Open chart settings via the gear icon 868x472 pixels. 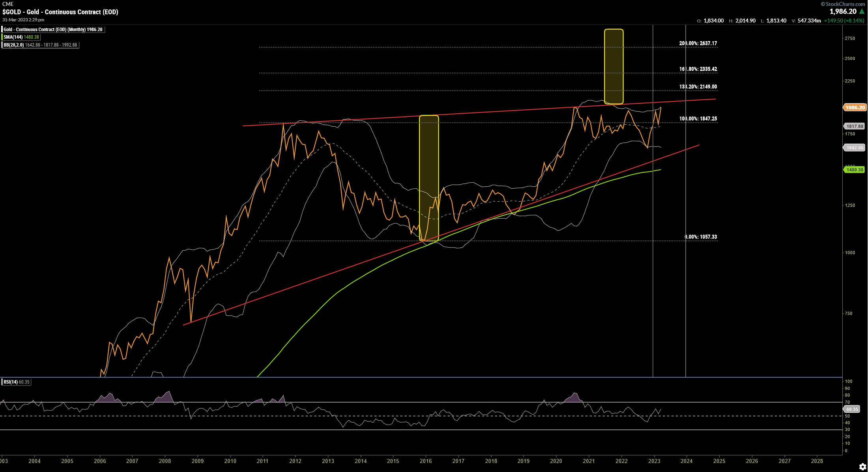point(862,467)
